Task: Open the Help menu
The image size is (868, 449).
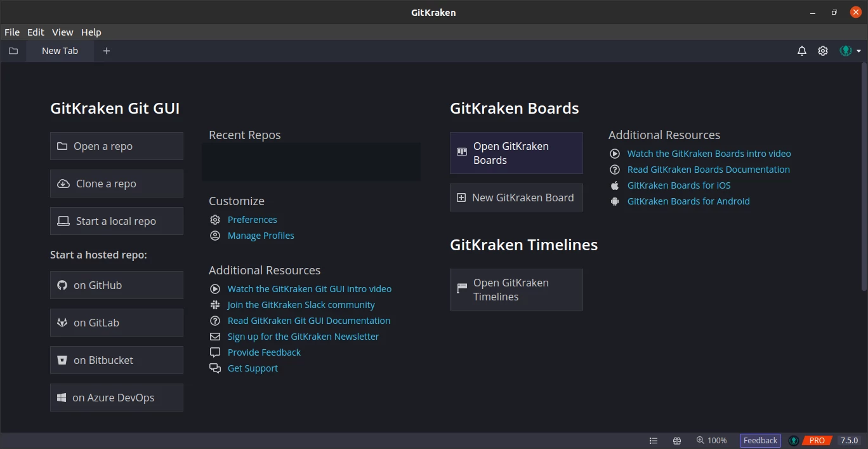Action: click(x=91, y=32)
